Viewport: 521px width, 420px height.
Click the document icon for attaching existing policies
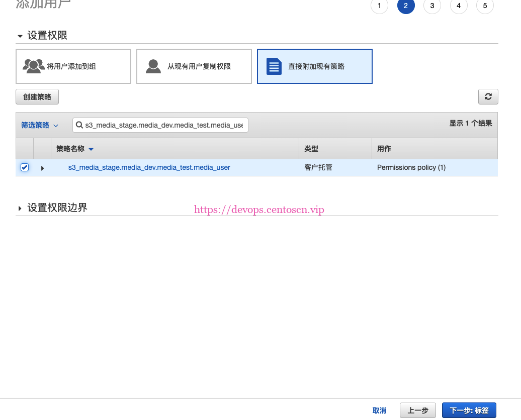pos(274,66)
